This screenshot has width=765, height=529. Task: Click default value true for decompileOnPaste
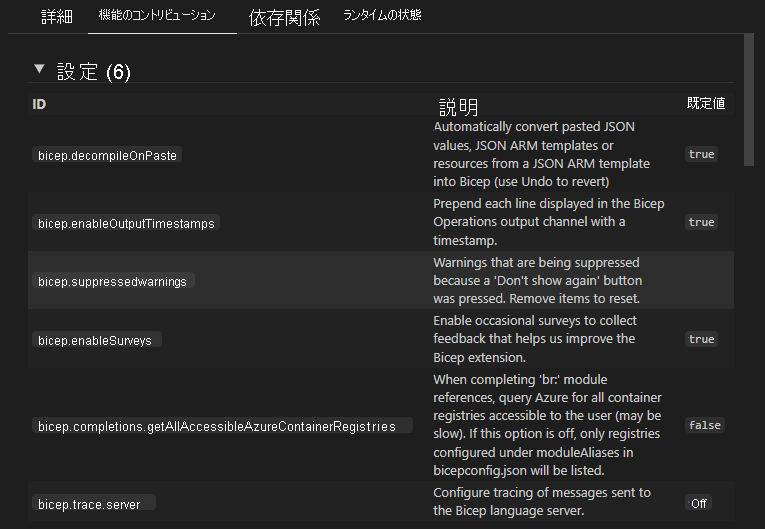pos(701,154)
